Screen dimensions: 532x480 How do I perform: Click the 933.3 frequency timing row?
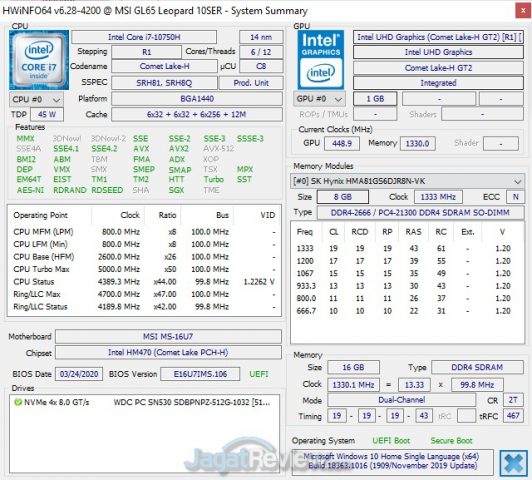click(407, 286)
